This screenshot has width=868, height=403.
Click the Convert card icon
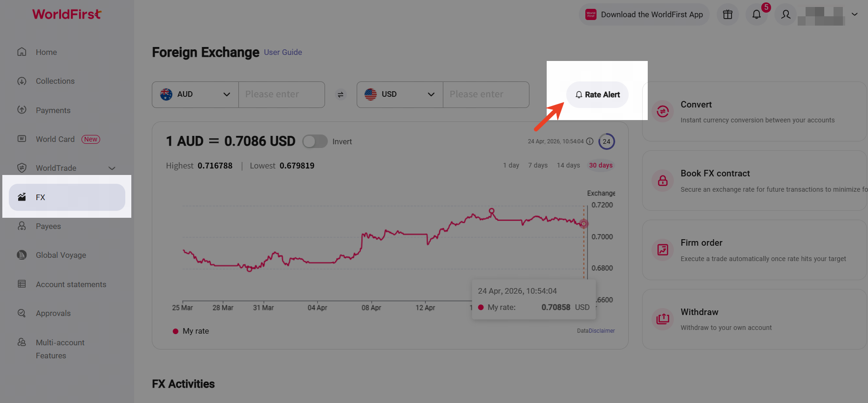pos(663,112)
